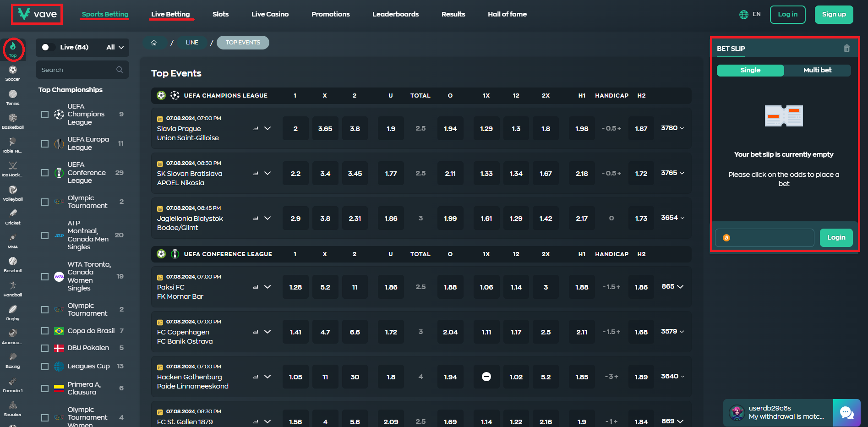Clear bet slip with trash icon

(x=846, y=49)
